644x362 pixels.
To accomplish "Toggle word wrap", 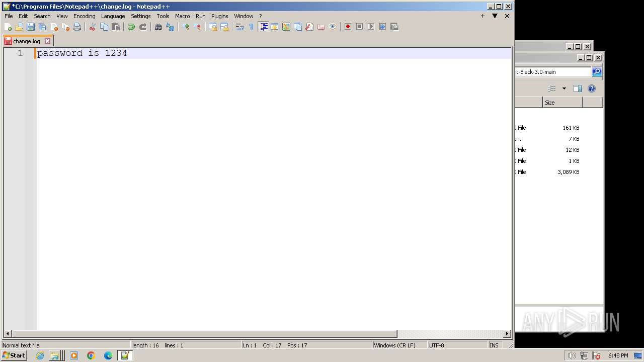I will tap(240, 27).
